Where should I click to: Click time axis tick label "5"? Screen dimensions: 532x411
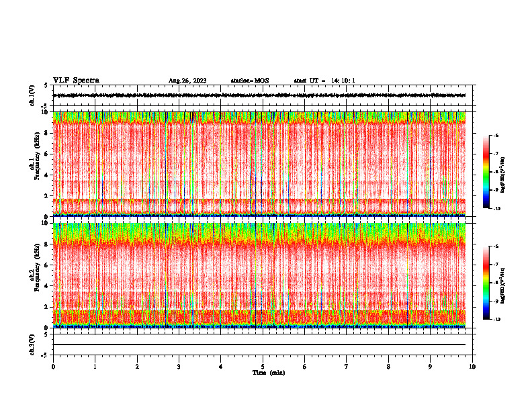click(263, 367)
